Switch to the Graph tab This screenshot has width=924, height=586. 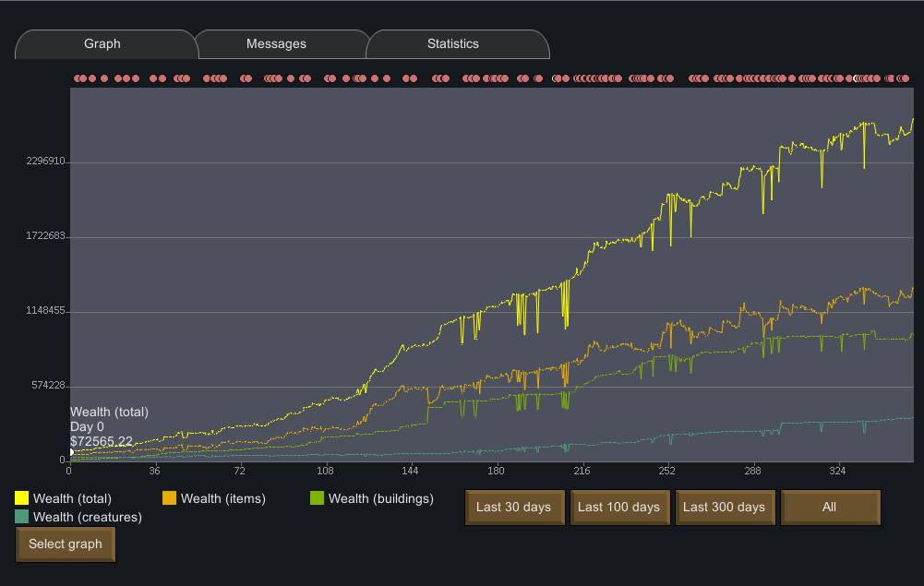pyautogui.click(x=106, y=44)
